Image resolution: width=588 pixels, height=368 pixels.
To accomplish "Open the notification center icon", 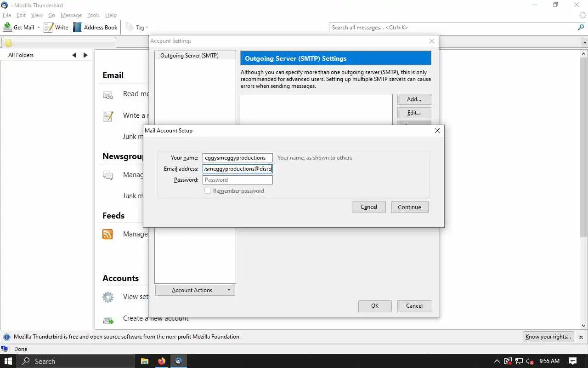I will pyautogui.click(x=573, y=361).
